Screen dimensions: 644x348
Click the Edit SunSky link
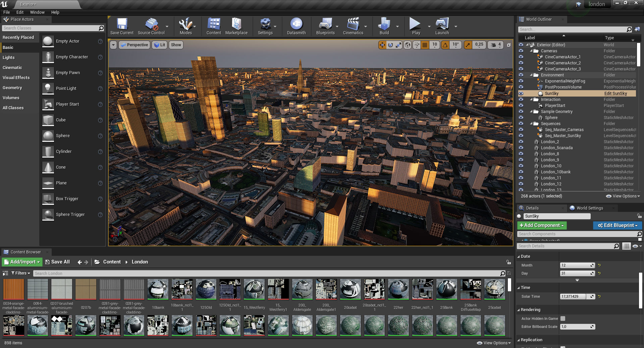pos(615,94)
